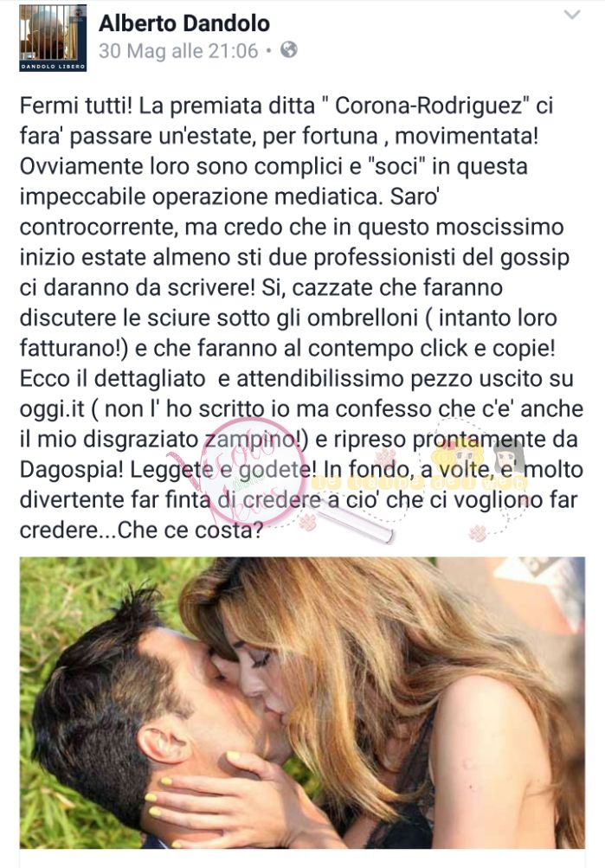Image resolution: width=605 pixels, height=868 pixels.
Task: Open the Alberto Dandolo profile name link
Action: tap(184, 23)
